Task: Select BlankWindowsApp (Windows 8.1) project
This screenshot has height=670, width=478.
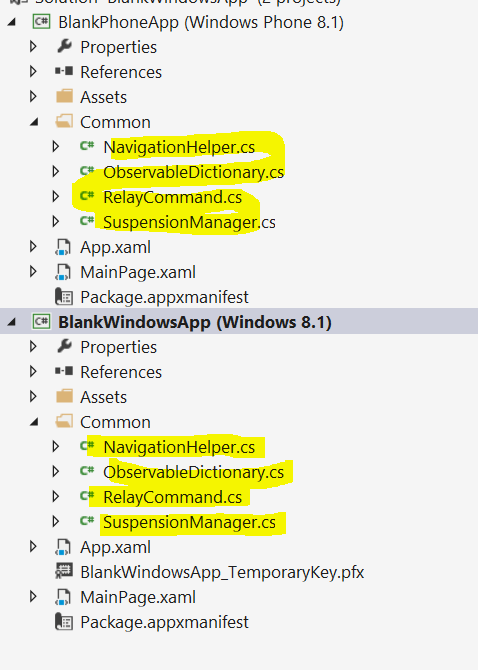Action: coord(195,322)
